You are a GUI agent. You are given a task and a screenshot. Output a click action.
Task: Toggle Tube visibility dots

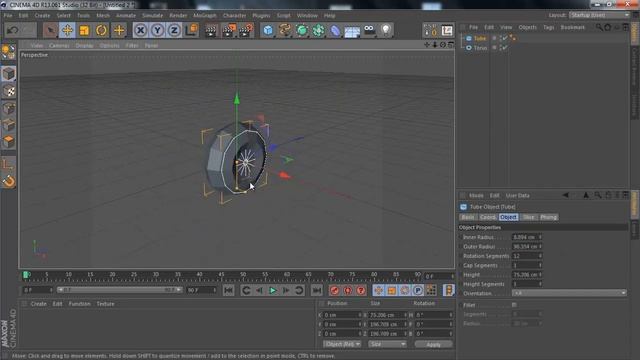[x=500, y=38]
